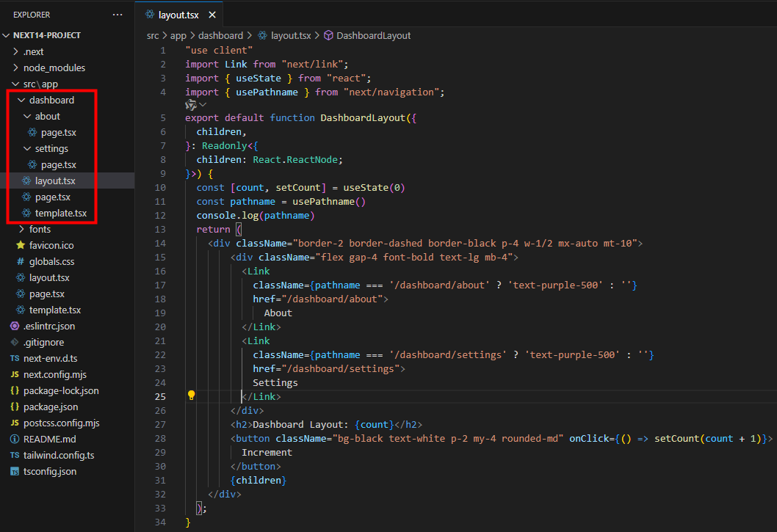Click the info icon of README.md
This screenshot has width=777, height=532.
[15, 440]
